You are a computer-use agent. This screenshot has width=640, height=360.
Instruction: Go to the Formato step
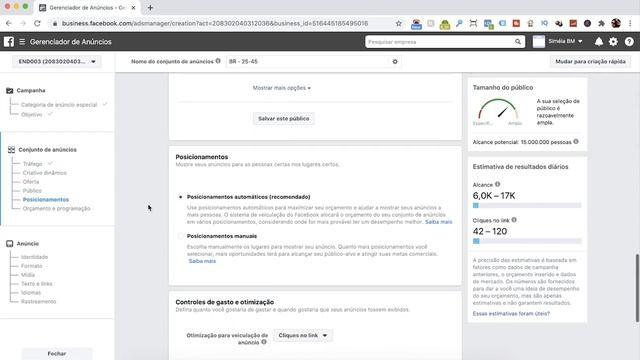click(x=31, y=266)
